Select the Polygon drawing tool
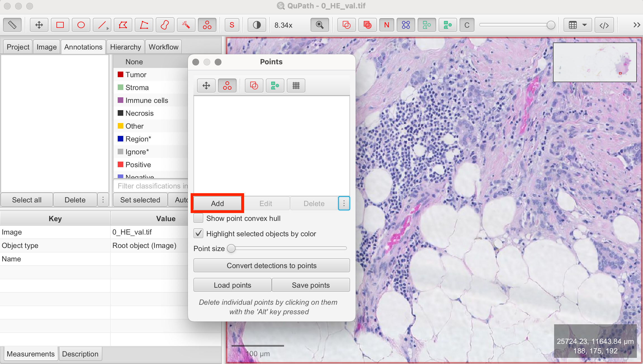Viewport: 643px width, 364px height. pyautogui.click(x=123, y=25)
